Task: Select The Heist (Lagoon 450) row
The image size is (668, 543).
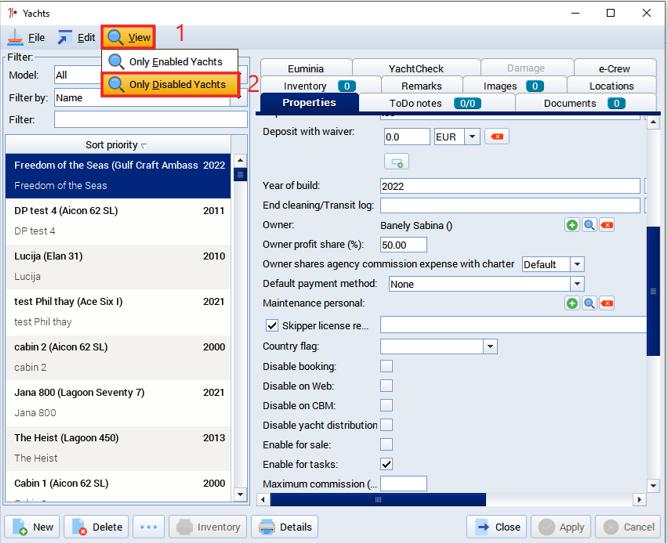Action: [118, 449]
